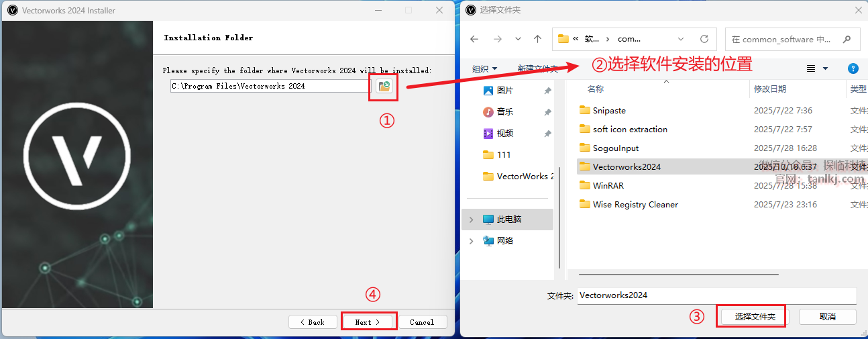Click the Snipaste folder icon
The width and height of the screenshot is (868, 339).
click(x=584, y=110)
